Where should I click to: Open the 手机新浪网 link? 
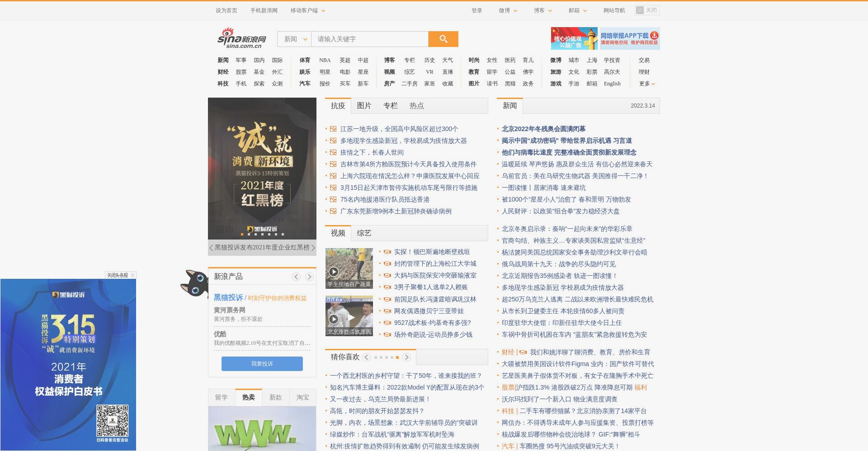pyautogui.click(x=264, y=10)
